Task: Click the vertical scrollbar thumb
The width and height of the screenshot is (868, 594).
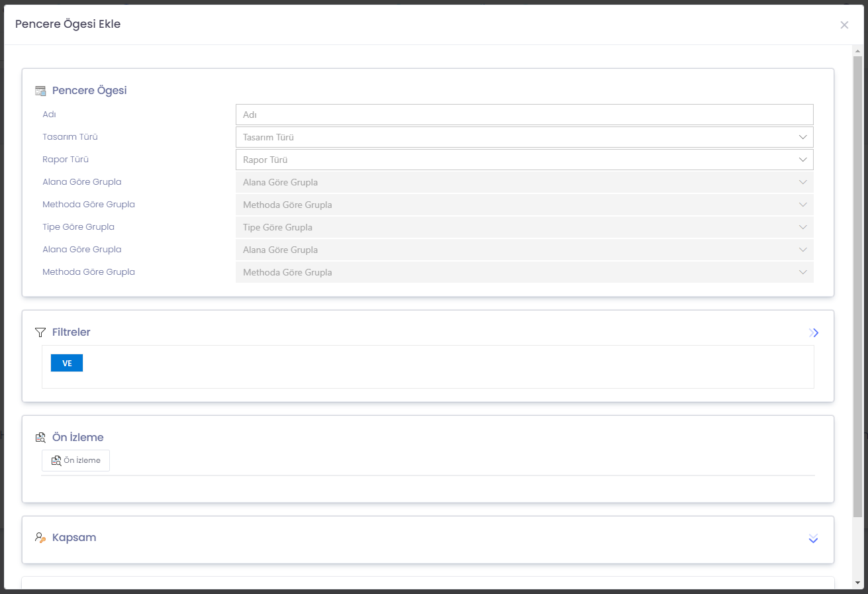Action: [x=857, y=286]
